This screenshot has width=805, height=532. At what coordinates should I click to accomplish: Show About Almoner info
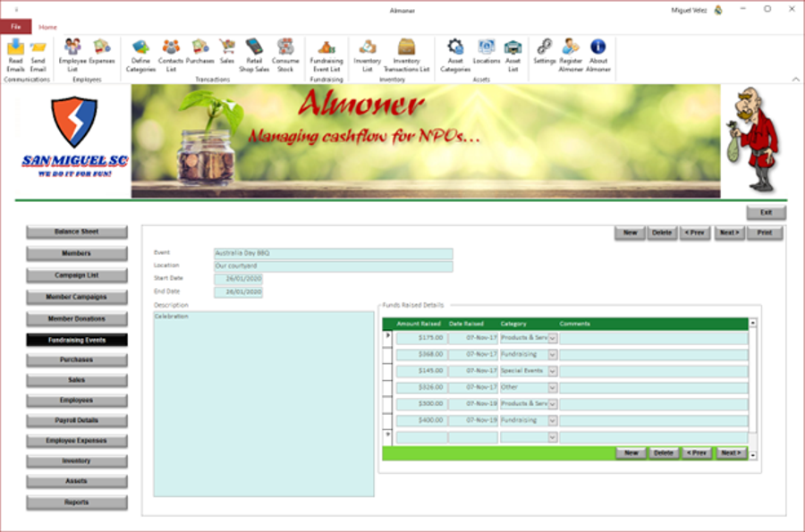point(598,55)
